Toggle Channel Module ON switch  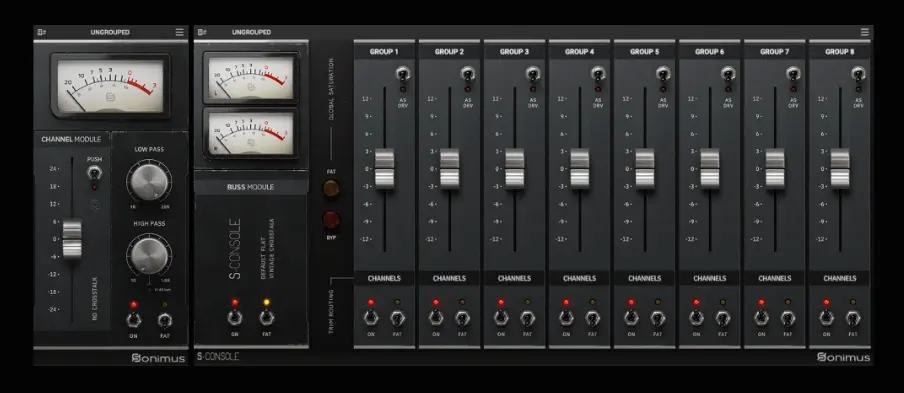134,319
